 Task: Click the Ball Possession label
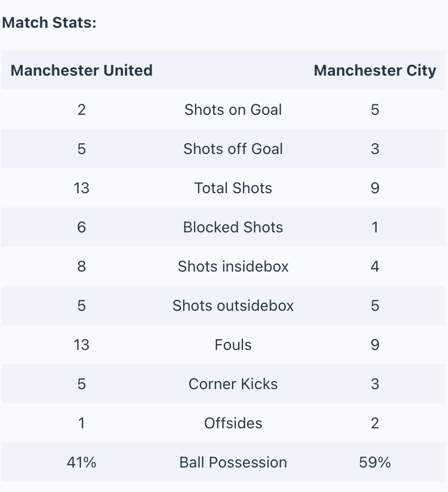point(233,463)
